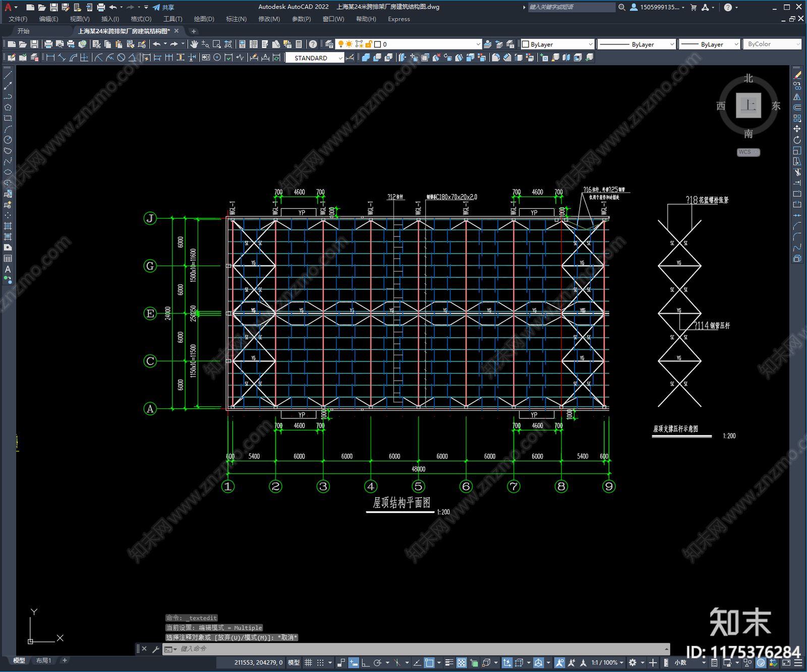The width and height of the screenshot is (807, 672).
Task: Open the 标注(N) menu
Action: tap(236, 19)
